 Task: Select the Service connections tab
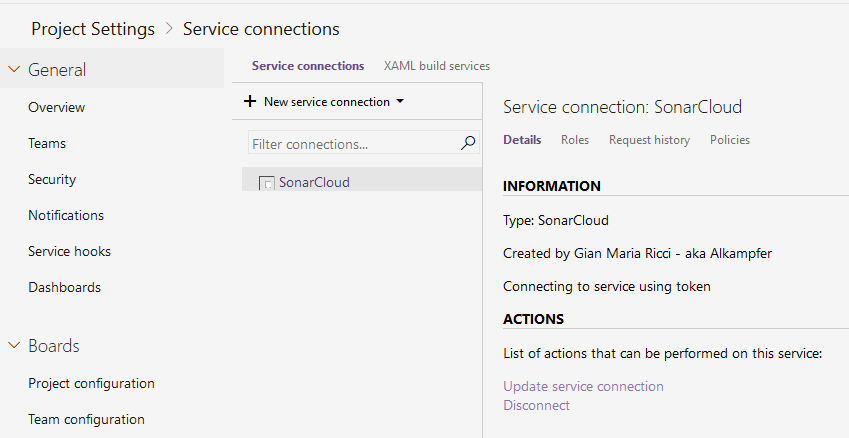tap(308, 66)
